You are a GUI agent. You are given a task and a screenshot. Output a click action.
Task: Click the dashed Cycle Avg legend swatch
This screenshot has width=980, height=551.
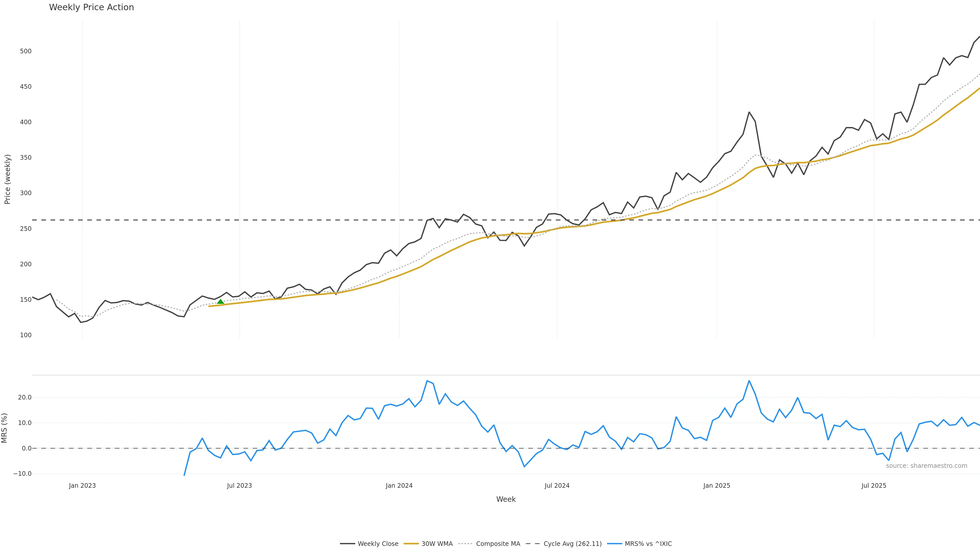[x=533, y=544]
